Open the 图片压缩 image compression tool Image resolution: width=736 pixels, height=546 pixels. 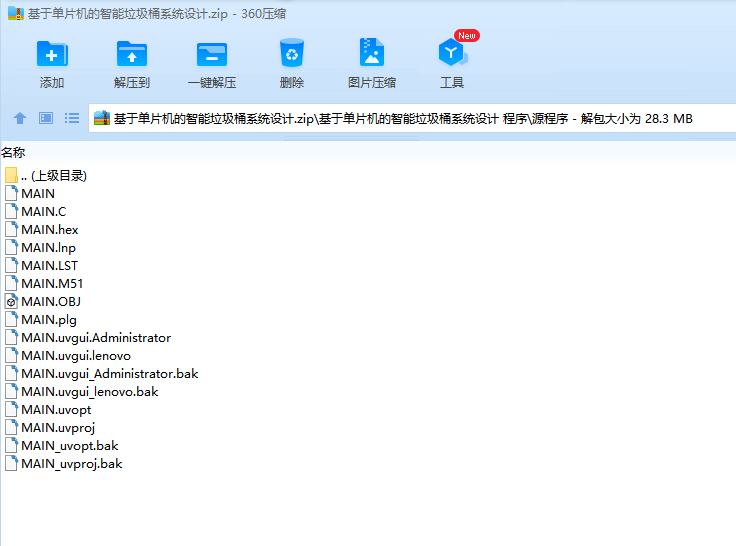click(372, 52)
